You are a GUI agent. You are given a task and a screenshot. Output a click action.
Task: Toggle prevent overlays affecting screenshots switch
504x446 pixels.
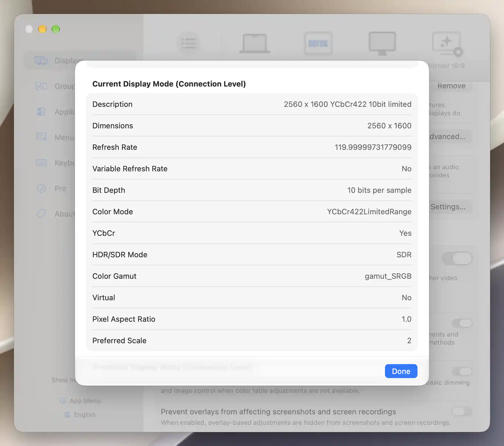click(x=462, y=411)
